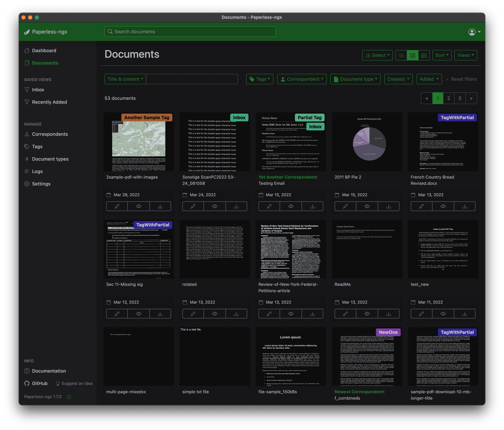Preview French Country Bread eye icon
504x430 pixels.
(443, 206)
